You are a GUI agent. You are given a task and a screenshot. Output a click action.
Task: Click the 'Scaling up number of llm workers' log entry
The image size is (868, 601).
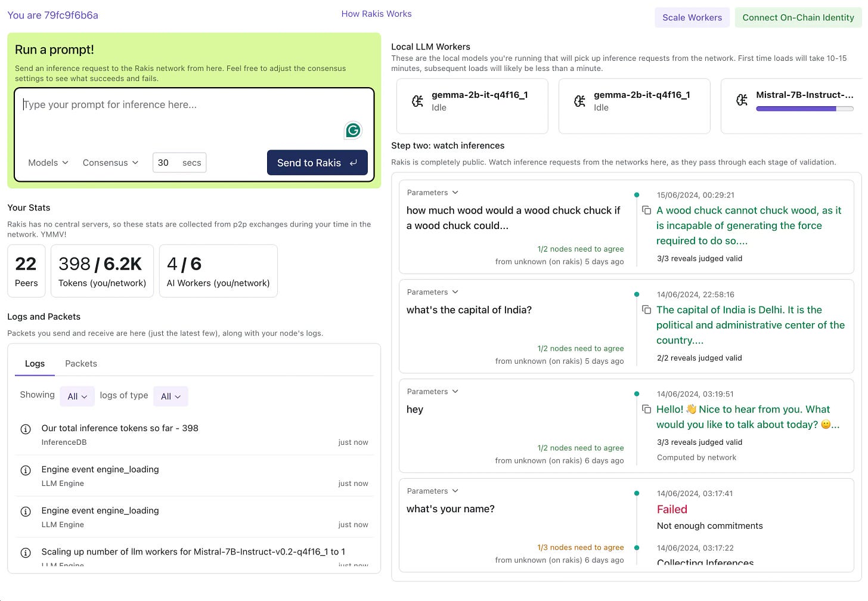[193, 552]
